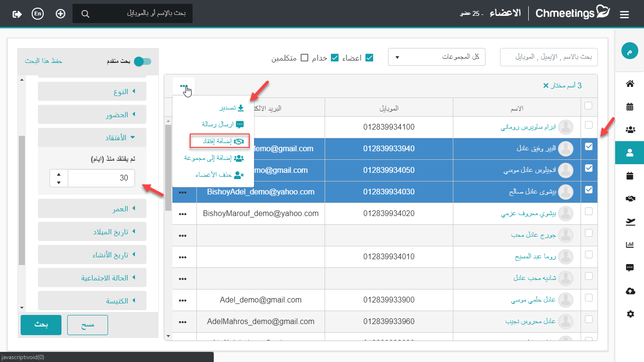
Task: Open row options dots for BishoyMarouf_demo row
Action: pyautogui.click(x=182, y=214)
